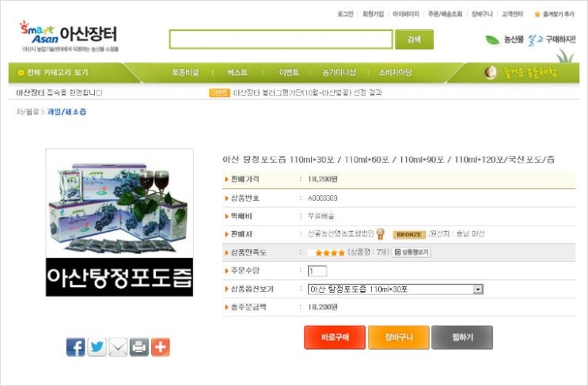Open more sharing options plus icon

click(x=161, y=346)
